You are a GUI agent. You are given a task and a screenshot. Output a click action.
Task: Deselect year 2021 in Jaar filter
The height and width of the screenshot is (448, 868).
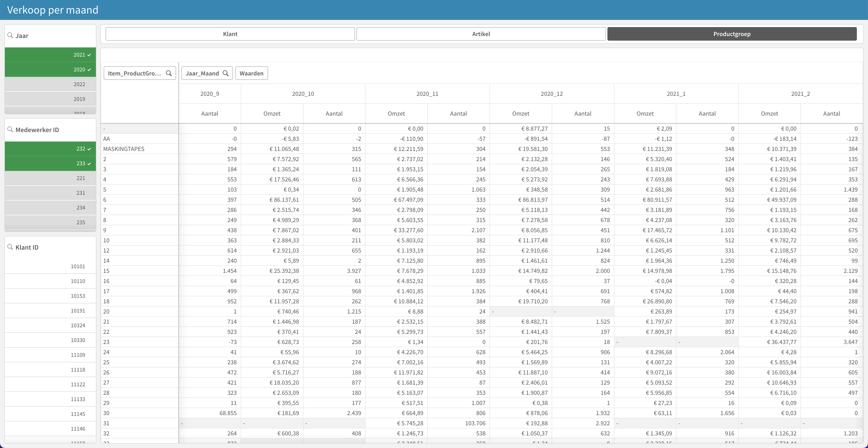pyautogui.click(x=51, y=54)
